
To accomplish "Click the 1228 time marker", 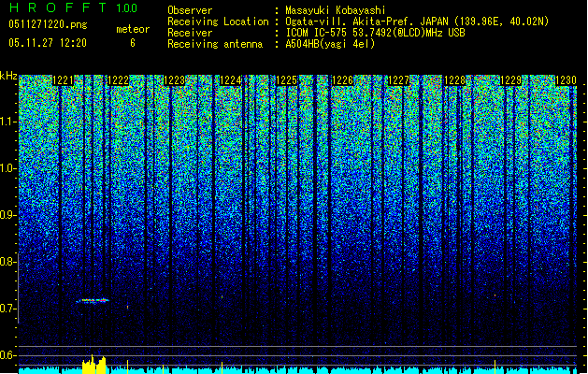I will pos(455,80).
